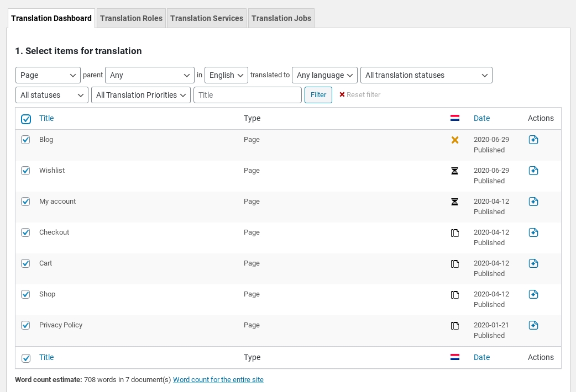Expand the All translation statuses dropdown

(426, 75)
